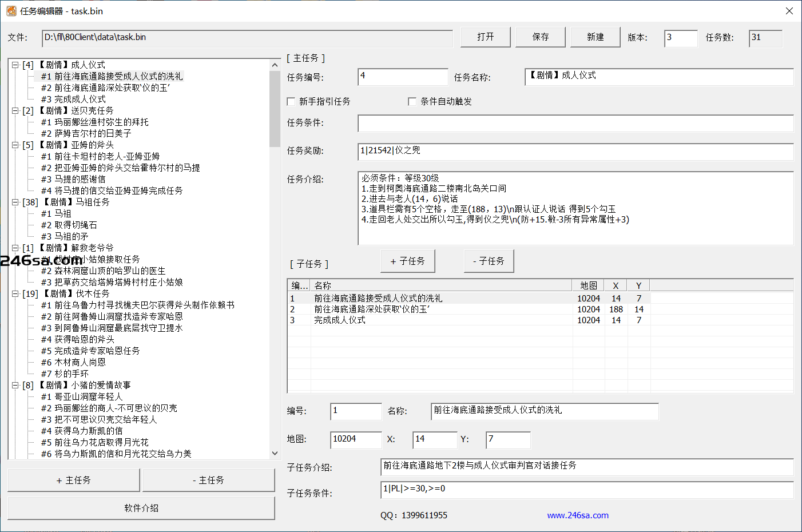Collapse the [19] 伐木任务 tree node
This screenshot has height=532, width=802.
(x=15, y=293)
